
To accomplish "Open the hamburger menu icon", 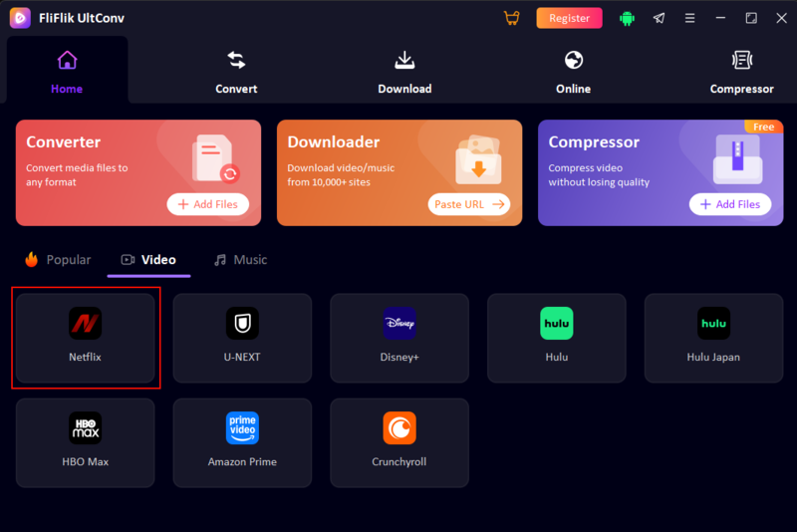I will pyautogui.click(x=689, y=18).
